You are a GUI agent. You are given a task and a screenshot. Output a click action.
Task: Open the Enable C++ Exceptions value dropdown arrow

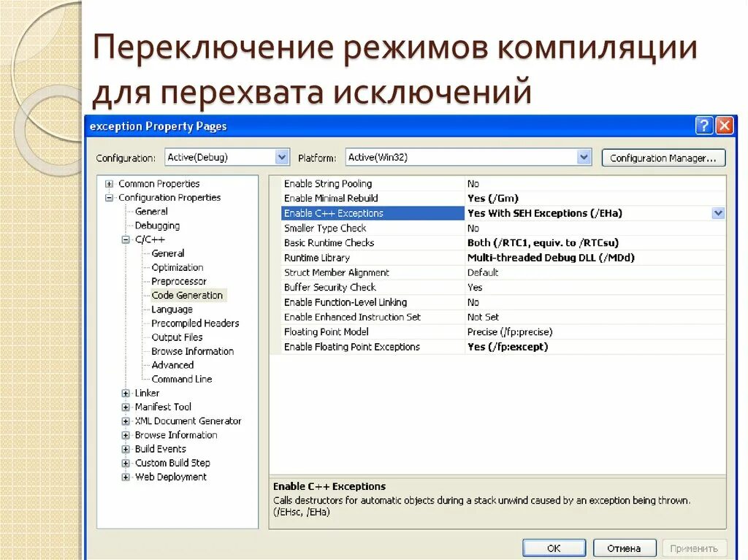coord(718,213)
